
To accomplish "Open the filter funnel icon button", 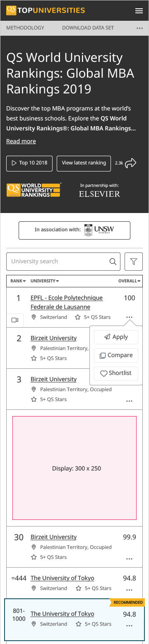I will coord(134,262).
